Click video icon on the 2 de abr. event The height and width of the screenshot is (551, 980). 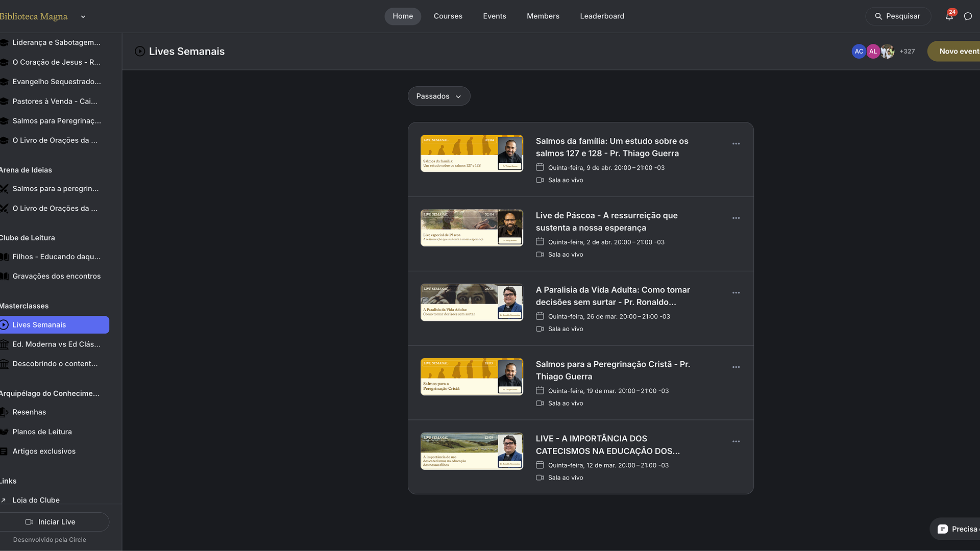pos(540,255)
